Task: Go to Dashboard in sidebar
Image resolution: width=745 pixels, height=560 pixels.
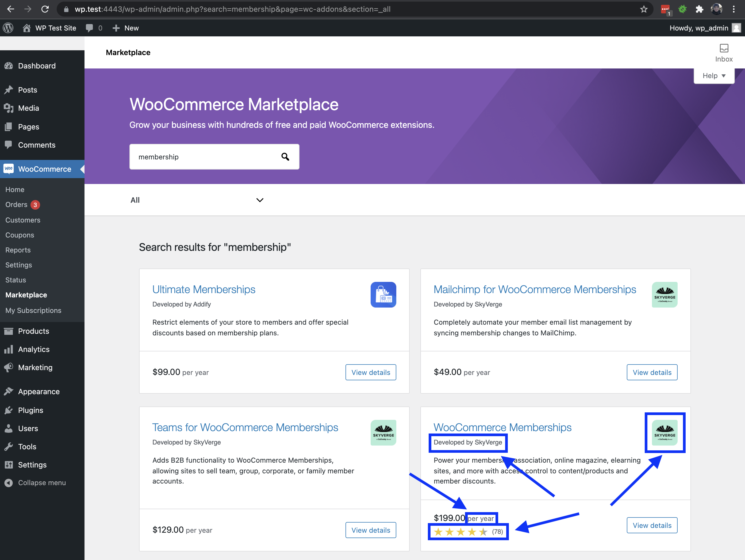Action: 42,66
